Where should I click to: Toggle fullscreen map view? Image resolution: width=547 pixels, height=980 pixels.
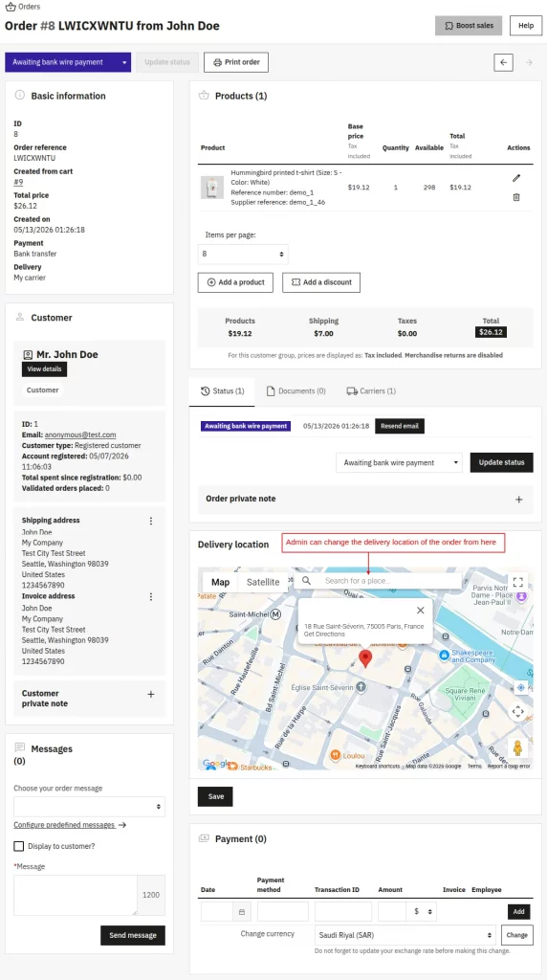(x=517, y=583)
